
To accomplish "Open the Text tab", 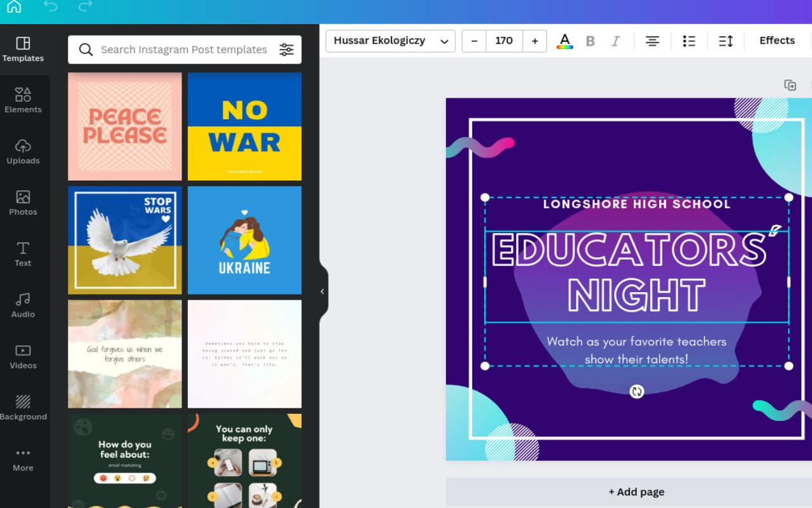I will coord(23,255).
